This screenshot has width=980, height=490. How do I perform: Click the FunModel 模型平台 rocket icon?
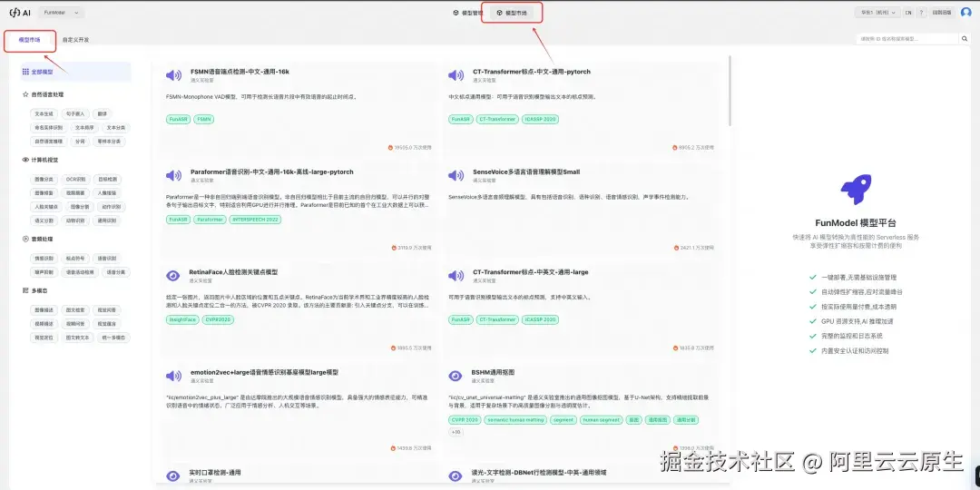[x=856, y=190]
